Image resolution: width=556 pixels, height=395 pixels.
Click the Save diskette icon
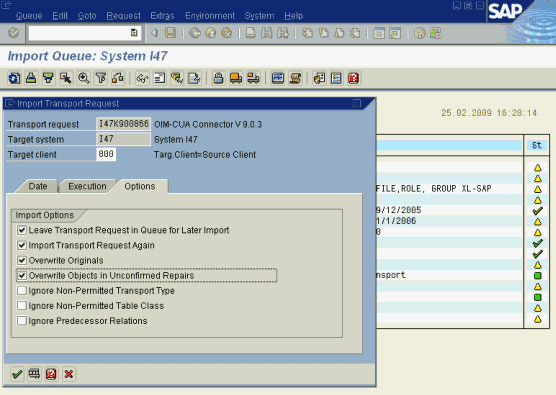[x=171, y=33]
